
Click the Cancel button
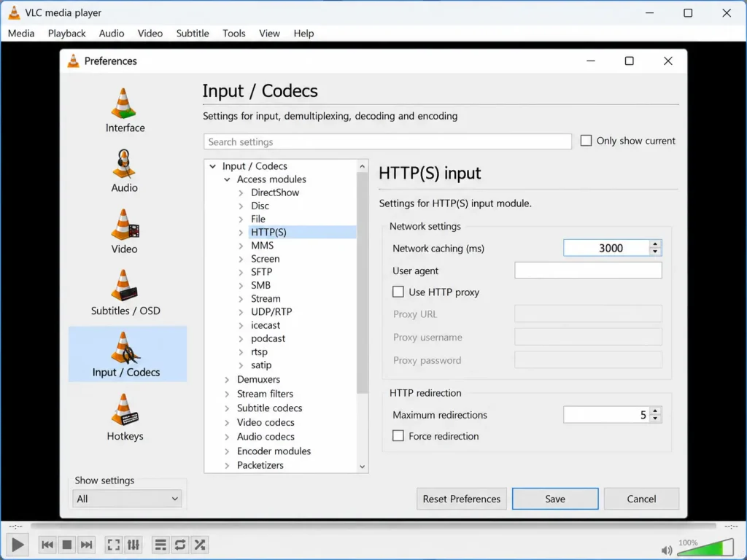click(x=641, y=499)
